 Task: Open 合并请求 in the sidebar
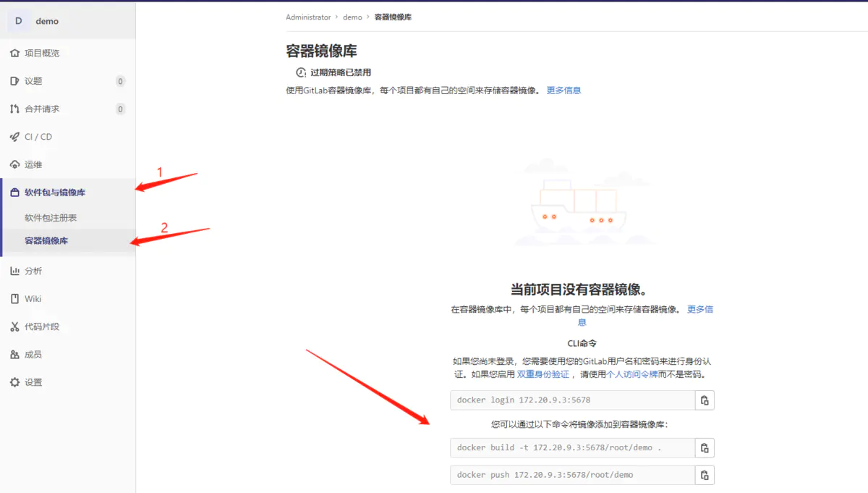(42, 109)
